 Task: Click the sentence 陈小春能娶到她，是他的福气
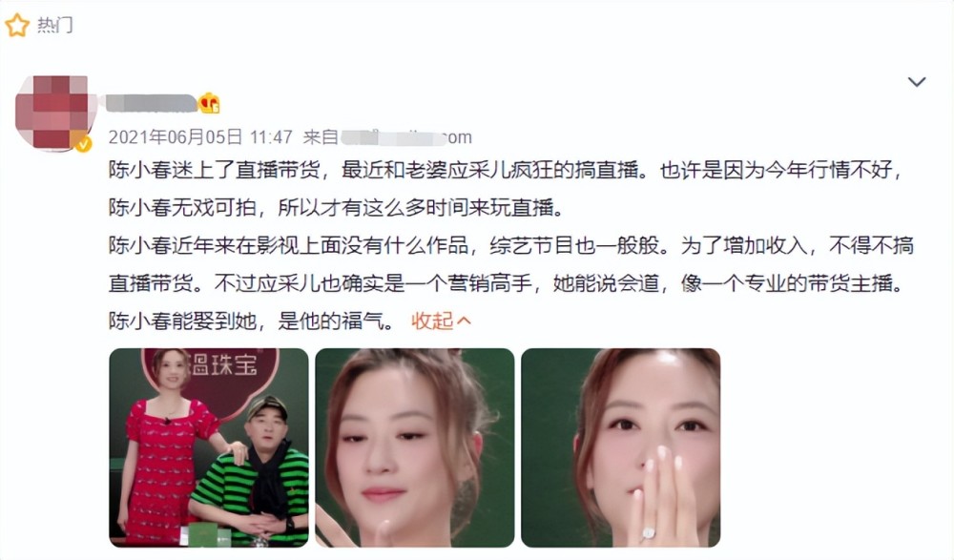pos(253,321)
